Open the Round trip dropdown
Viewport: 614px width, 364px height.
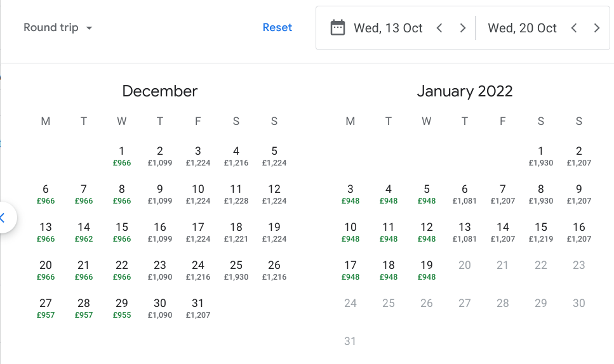(58, 28)
